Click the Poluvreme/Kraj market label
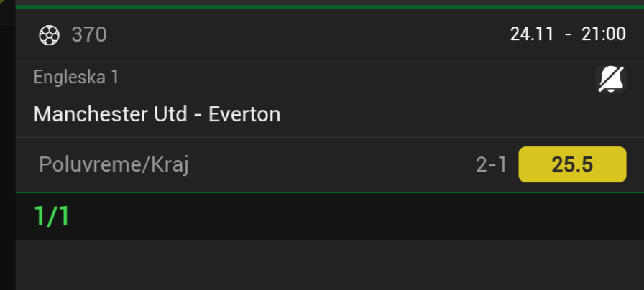The height and width of the screenshot is (290, 644). point(114,165)
